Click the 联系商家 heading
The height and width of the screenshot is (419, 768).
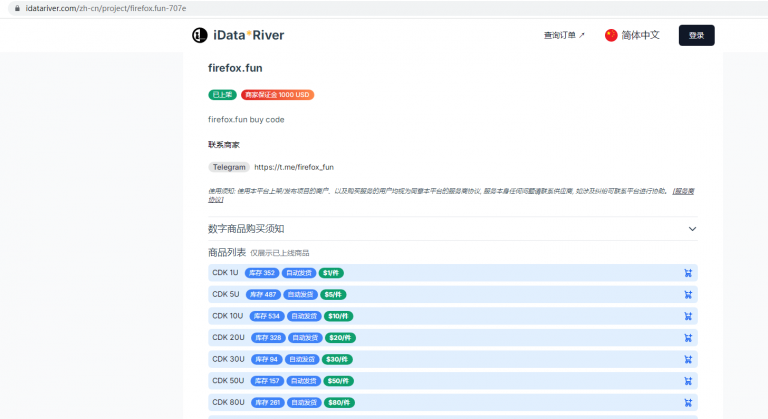click(x=224, y=145)
